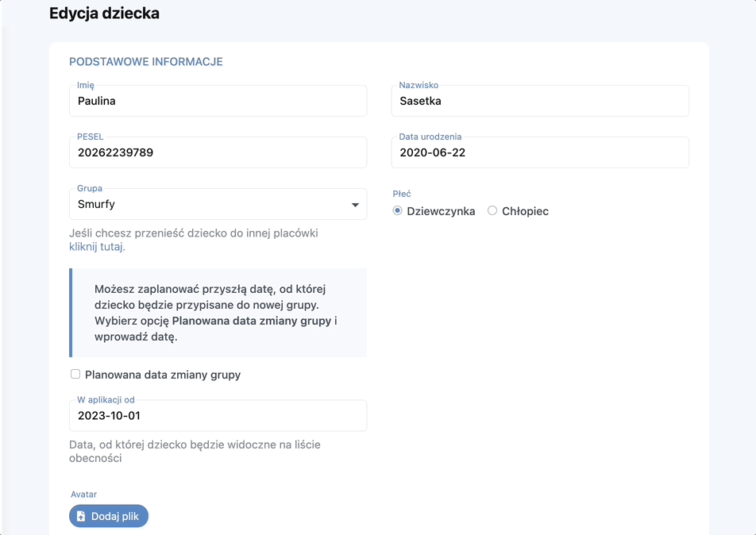756x535 pixels.
Task: Open the Data urodzenia date field
Action: (x=540, y=152)
